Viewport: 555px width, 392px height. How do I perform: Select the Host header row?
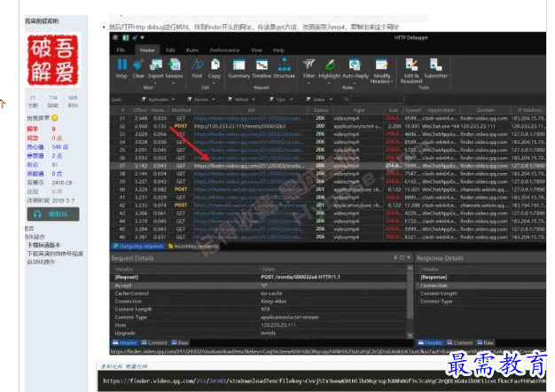[259, 325]
